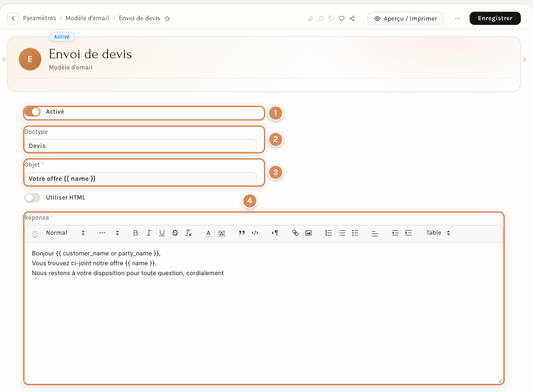Viewport: 533px width, 392px height.
Task: Open attachments via the paperclip icon
Action: pos(310,19)
